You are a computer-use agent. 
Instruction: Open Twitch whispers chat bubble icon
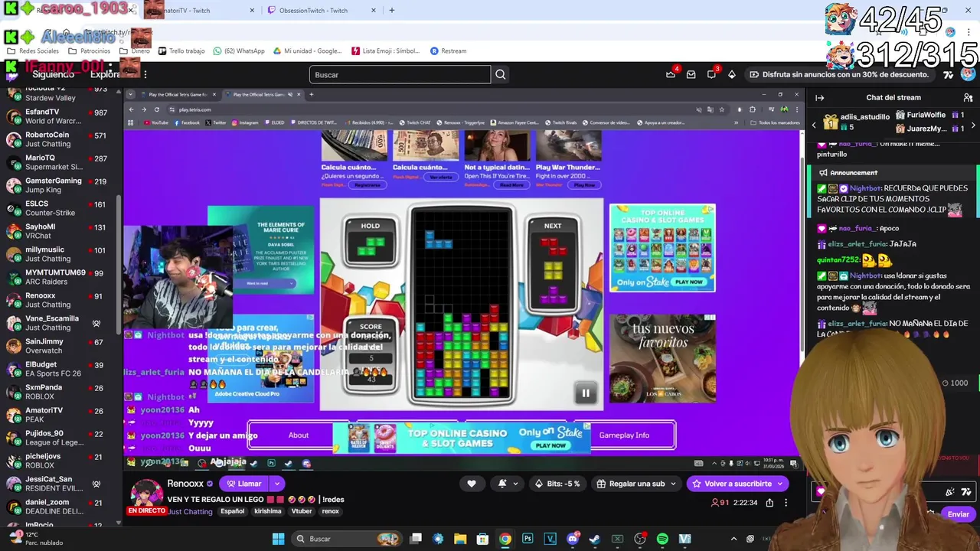711,74
